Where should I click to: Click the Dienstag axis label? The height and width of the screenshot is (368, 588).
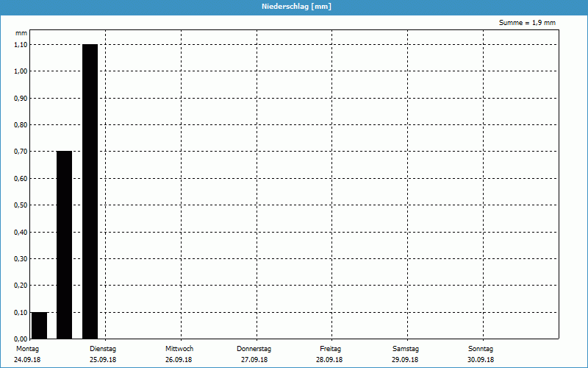[x=103, y=349]
